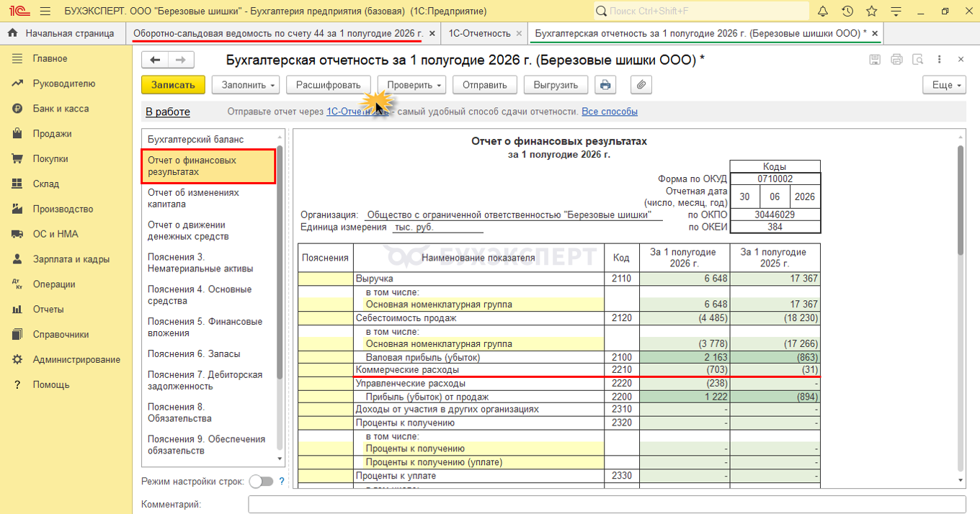Viewport: 980px width, 514px height.
Task: Click the gray printer icon at top right
Action: pos(896,60)
